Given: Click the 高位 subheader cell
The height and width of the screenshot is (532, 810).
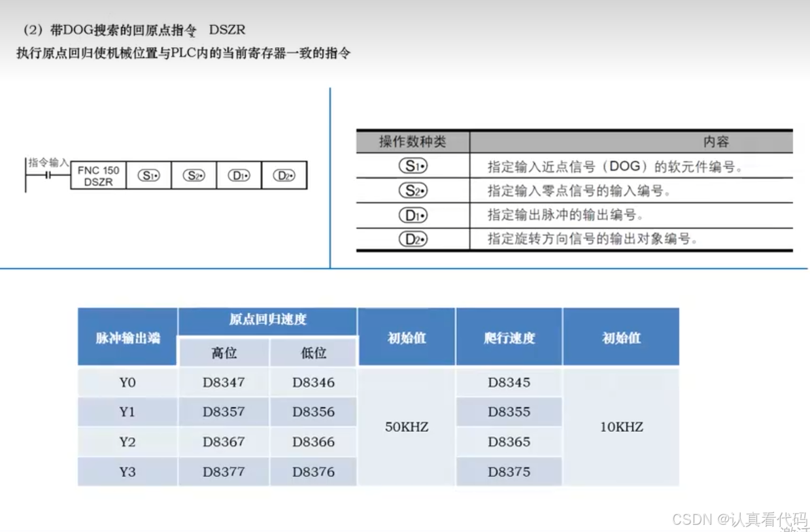Looking at the screenshot, I should click(x=224, y=353).
